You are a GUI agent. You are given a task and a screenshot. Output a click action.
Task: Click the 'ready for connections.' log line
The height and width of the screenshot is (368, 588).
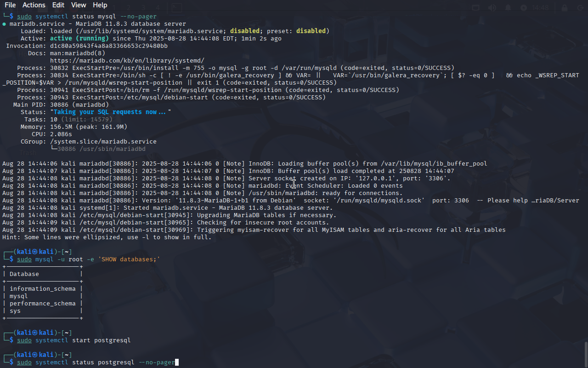(x=203, y=193)
